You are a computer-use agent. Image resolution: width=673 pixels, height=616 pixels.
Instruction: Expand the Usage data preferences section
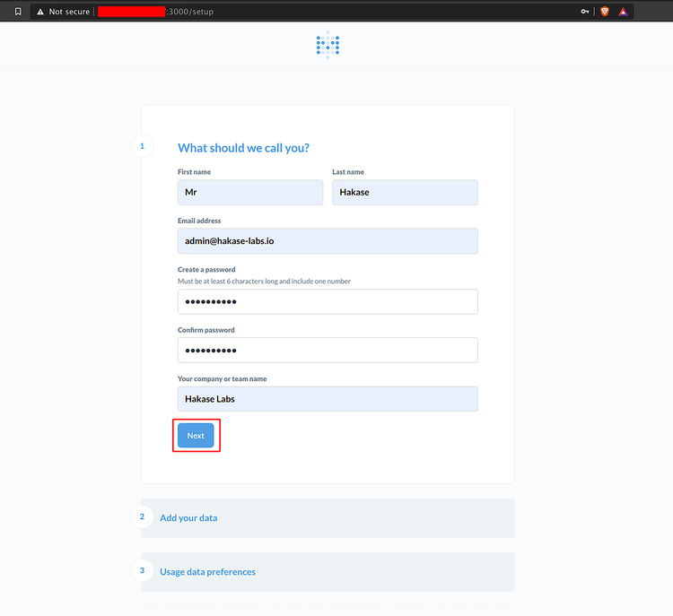point(207,572)
